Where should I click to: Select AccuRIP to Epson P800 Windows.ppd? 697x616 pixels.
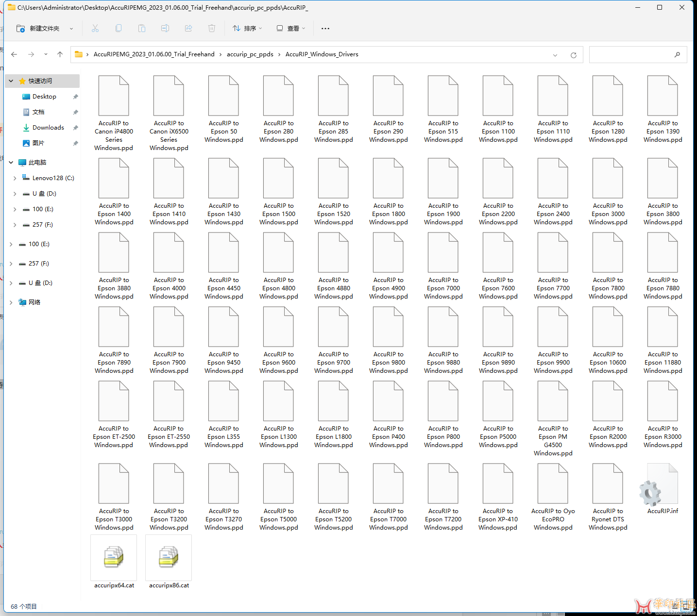(443, 415)
